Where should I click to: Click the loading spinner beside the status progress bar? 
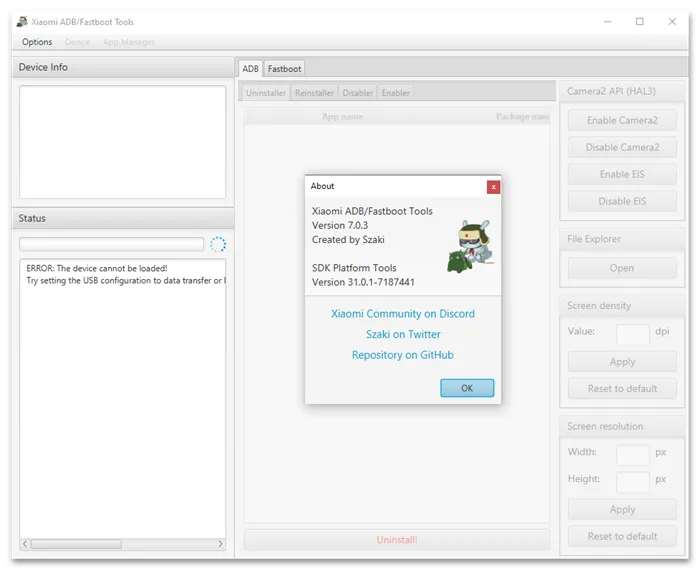(218, 244)
